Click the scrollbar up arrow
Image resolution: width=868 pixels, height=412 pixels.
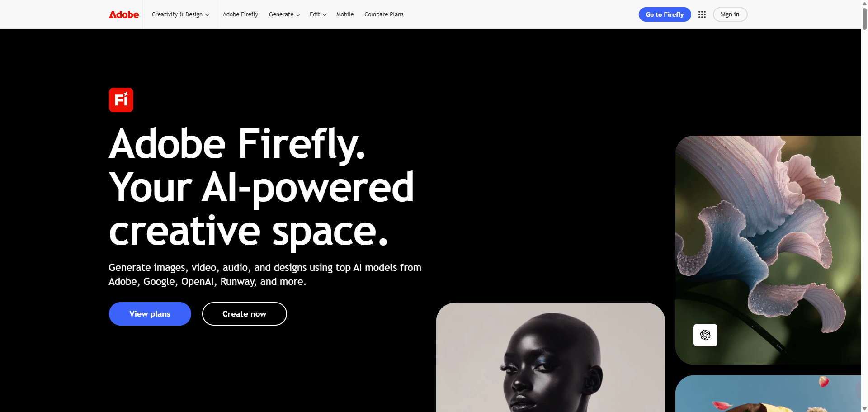864,3
